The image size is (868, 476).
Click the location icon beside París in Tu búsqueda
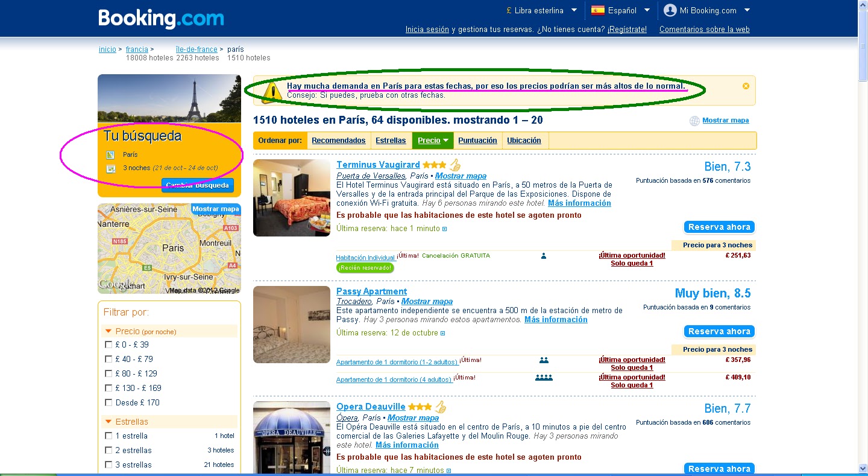(x=110, y=154)
